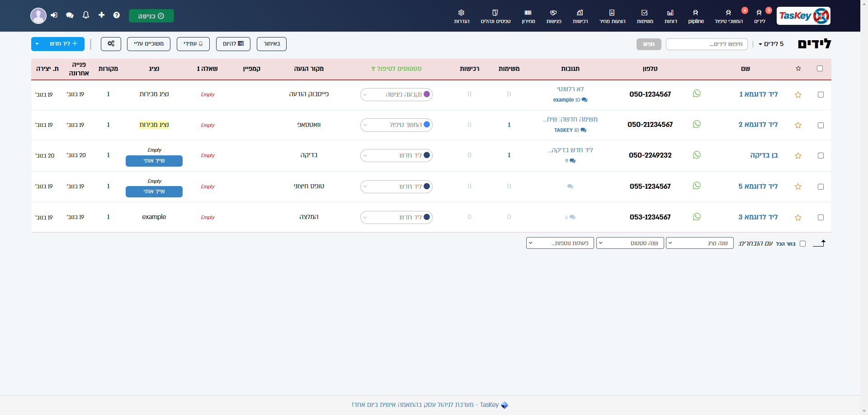This screenshot has height=415, width=868.
Task: Check the בחר הכל checkbox below table
Action: tap(802, 244)
